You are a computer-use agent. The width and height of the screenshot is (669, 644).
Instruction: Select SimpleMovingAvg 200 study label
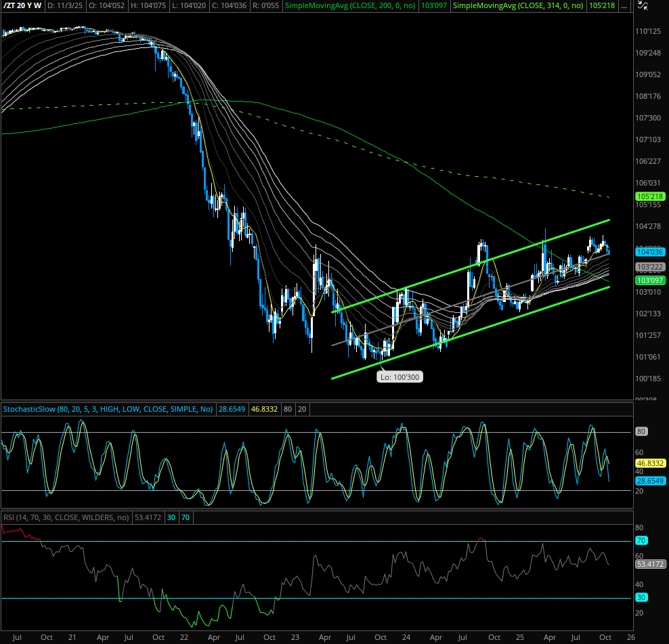(x=350, y=5)
